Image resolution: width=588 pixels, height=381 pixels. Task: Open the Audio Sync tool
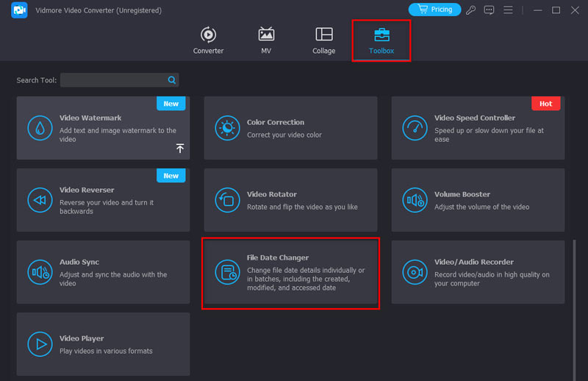[x=103, y=272]
